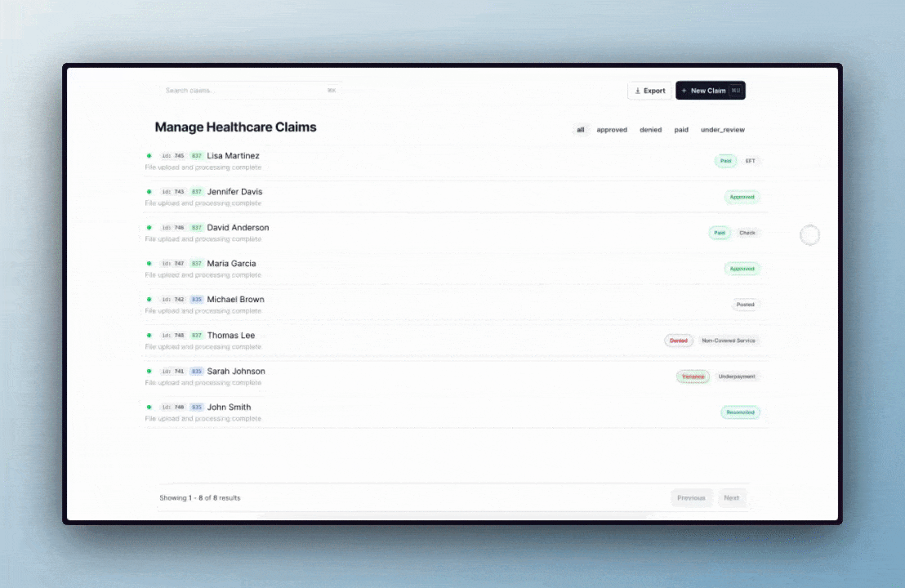Screen dimensions: 905x588
Task: Click the Reconciled badge on John Smith's row
Action: (740, 412)
